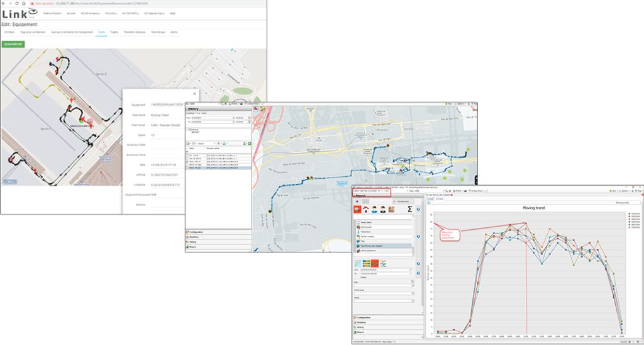Switch to the Telemetry statuses tab

coord(135,31)
